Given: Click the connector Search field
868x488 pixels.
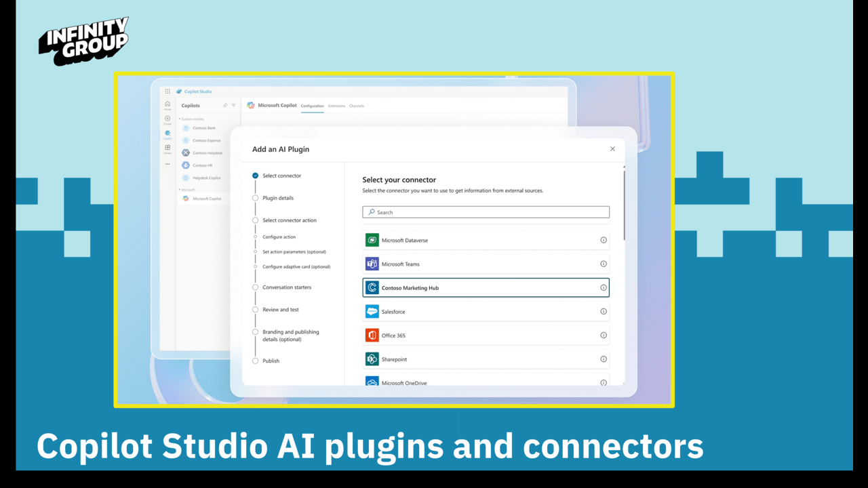Looking at the screenshot, I should 486,212.
